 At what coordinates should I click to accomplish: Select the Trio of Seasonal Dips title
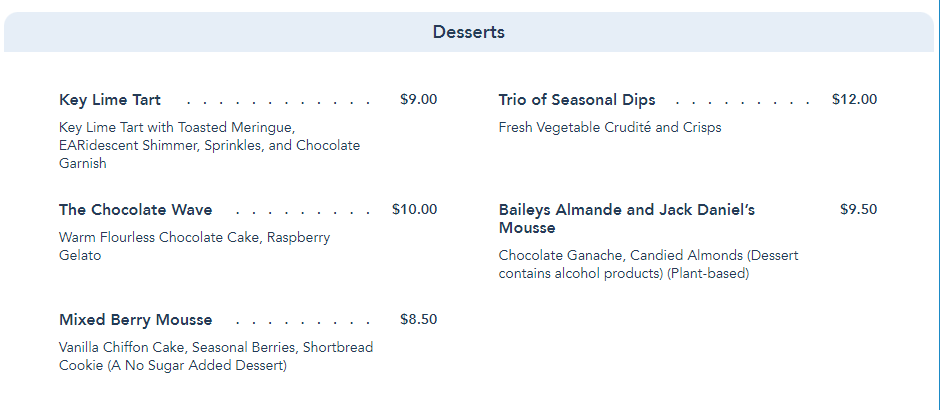[x=577, y=100]
